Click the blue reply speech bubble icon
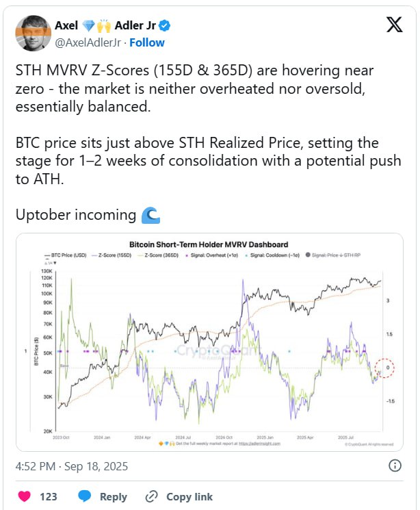 coord(85,496)
